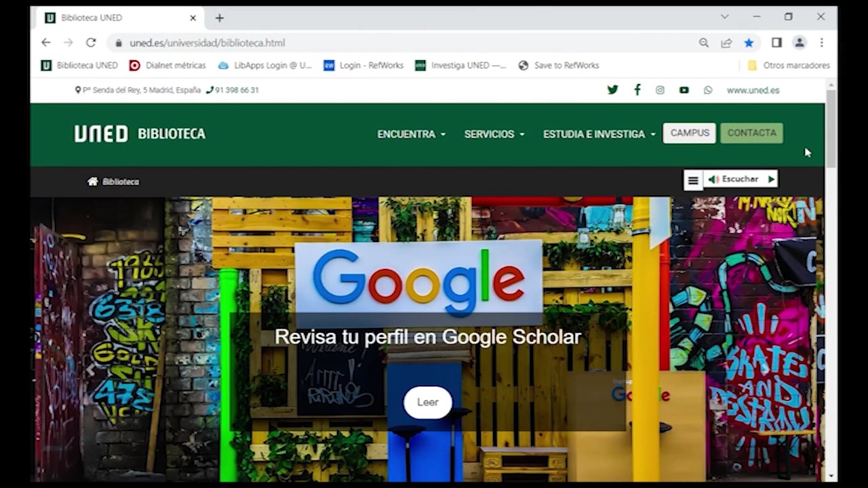Close the Biblioteca UNED tab

(193, 18)
